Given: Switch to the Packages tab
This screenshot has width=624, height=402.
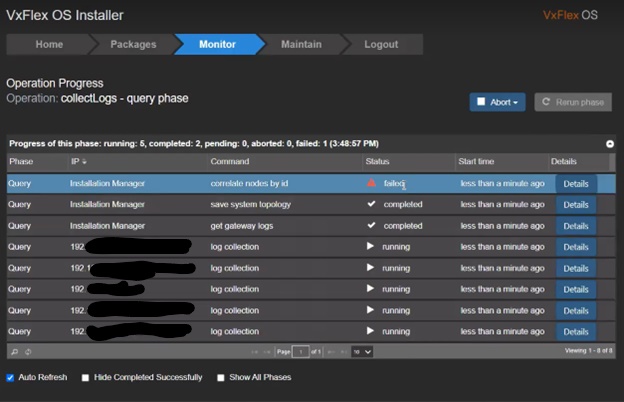Looking at the screenshot, I should click(133, 44).
